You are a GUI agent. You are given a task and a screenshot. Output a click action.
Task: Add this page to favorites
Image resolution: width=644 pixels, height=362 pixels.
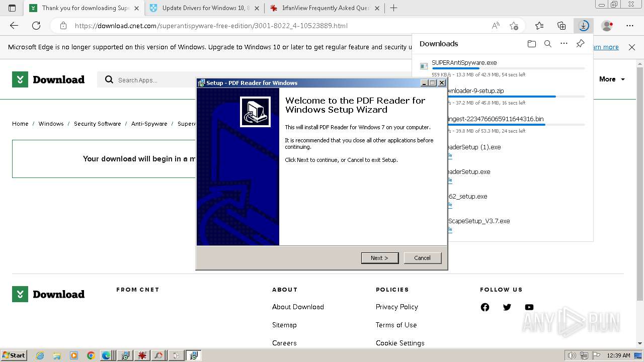pyautogui.click(x=514, y=26)
